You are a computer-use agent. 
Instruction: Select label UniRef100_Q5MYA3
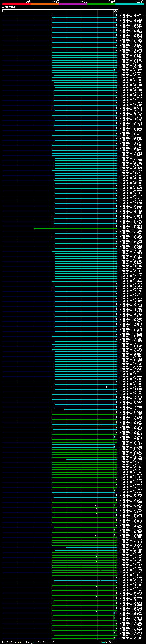pos(131,77)
